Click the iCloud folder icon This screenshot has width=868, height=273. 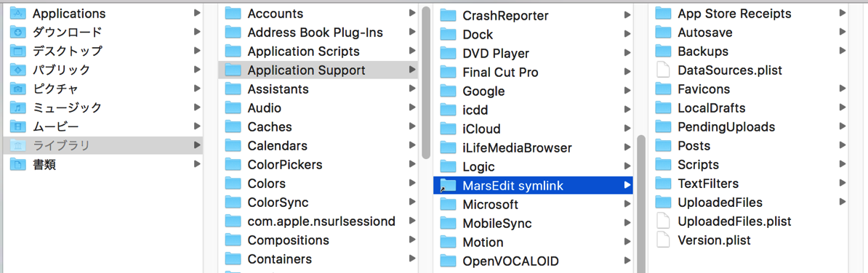[447, 129]
